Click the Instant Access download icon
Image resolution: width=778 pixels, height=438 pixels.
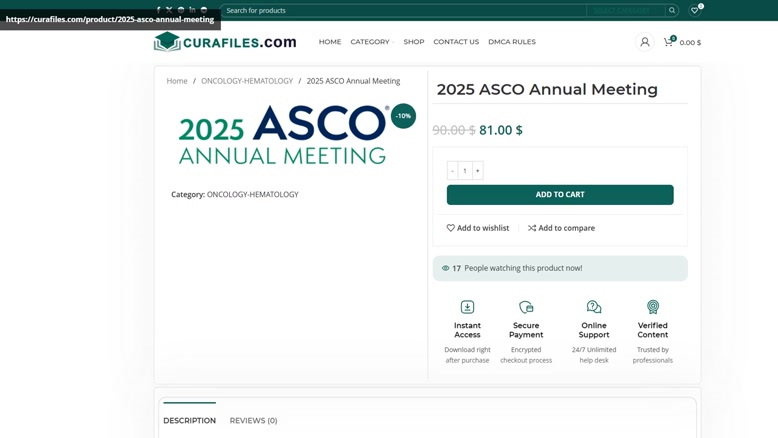pyautogui.click(x=467, y=307)
